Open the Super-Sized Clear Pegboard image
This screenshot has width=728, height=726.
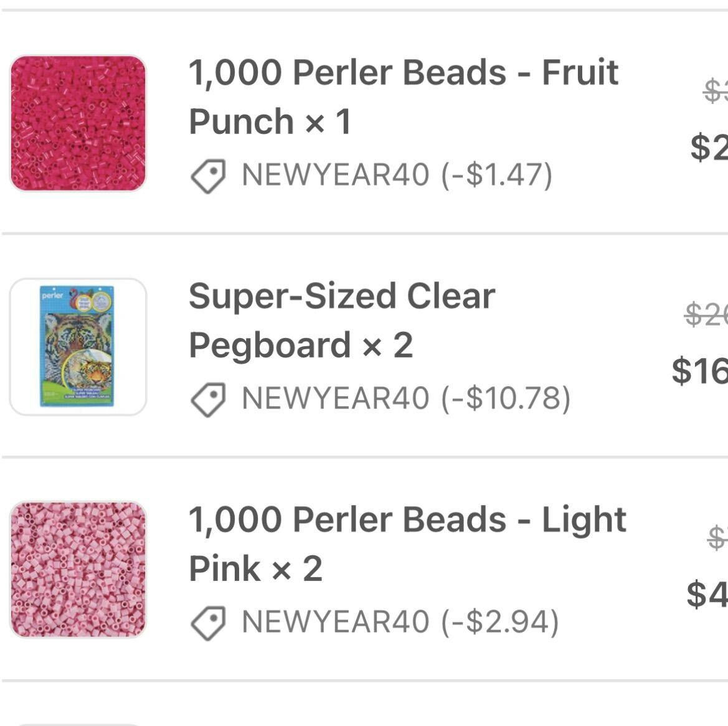click(78, 347)
